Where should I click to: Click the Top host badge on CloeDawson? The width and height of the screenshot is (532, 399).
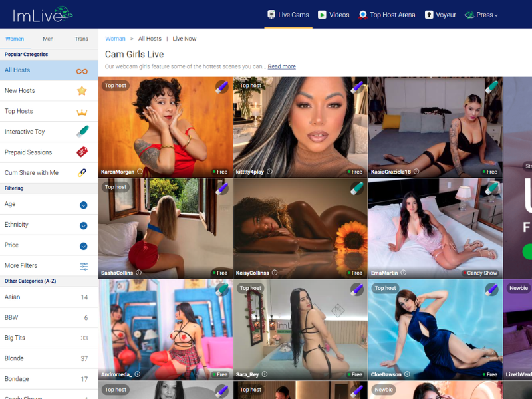pos(386,288)
